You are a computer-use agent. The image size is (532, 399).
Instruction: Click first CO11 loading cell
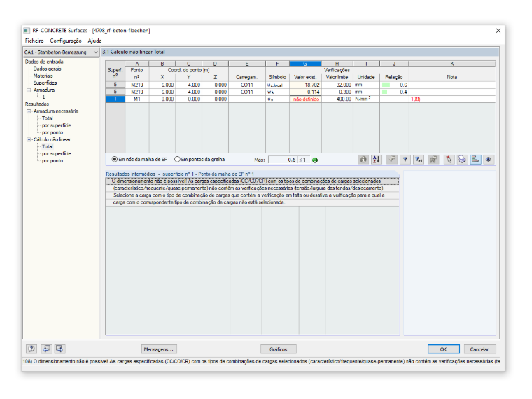pos(247,85)
